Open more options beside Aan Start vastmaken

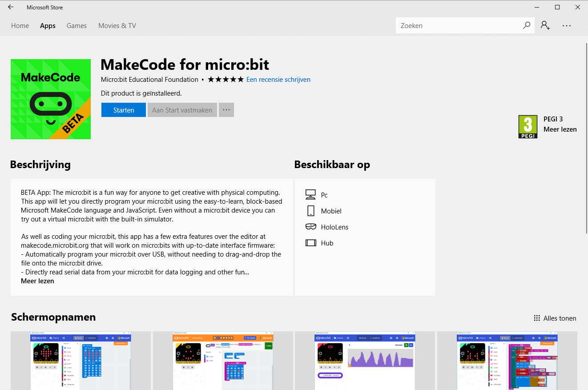pos(226,109)
